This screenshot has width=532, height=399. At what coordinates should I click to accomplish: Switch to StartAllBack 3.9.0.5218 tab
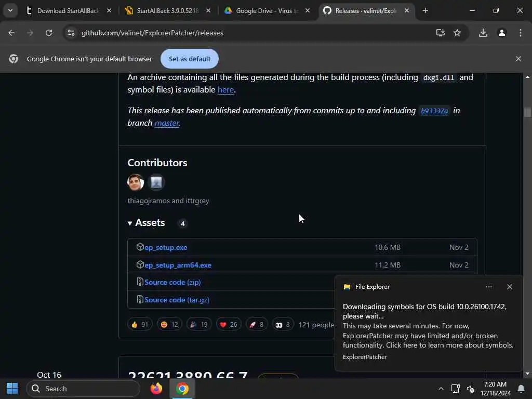[x=168, y=11]
